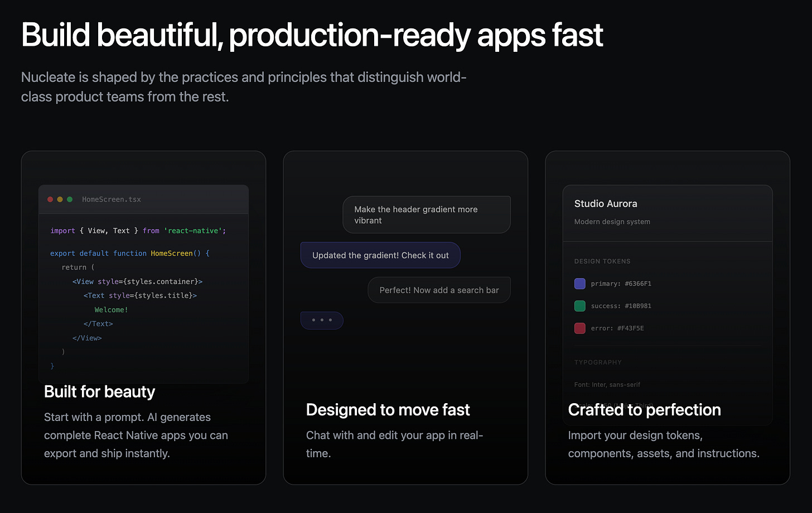This screenshot has width=812, height=513.
Task: Click the 'DESIGN TOKENS' section label
Action: 602,261
